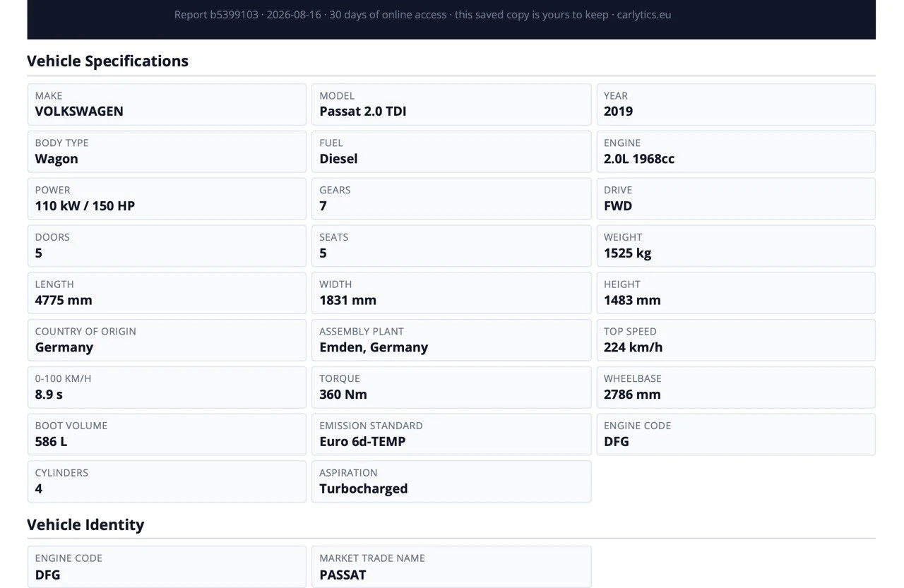Select the power value "110 kW / 150 HP"
Screen dimensions: 904x588
[x=85, y=206]
